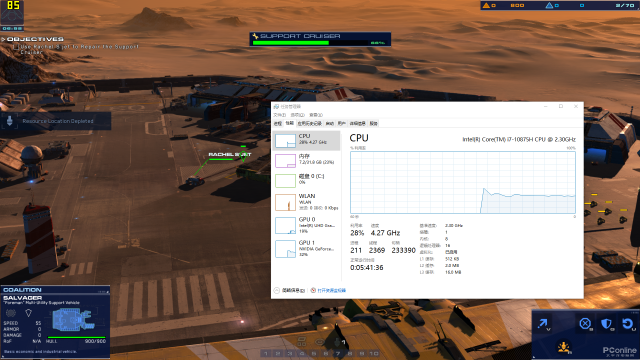Click the Move command arrow icon
This screenshot has height=360, width=640.
[x=543, y=324]
